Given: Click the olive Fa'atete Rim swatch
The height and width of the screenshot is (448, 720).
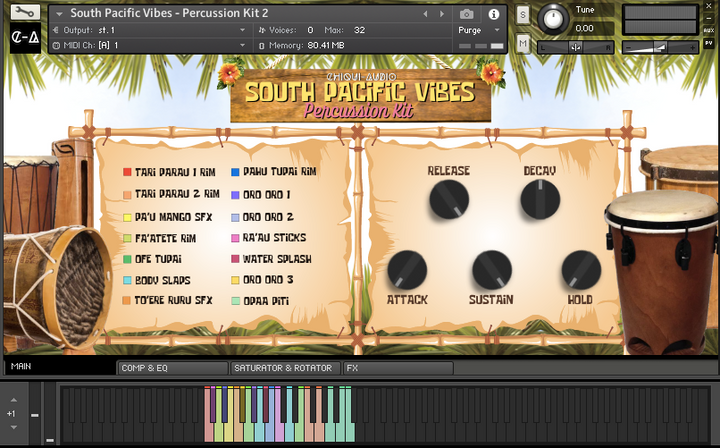Looking at the screenshot, I should click(x=127, y=239).
